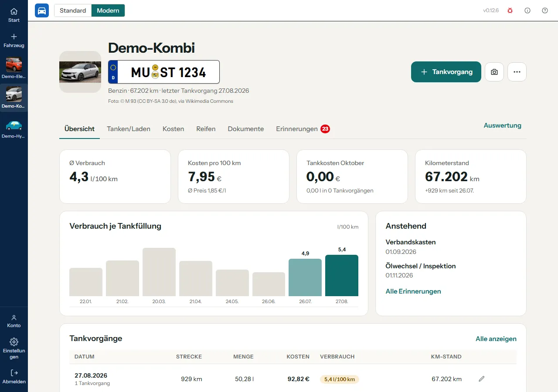558x392 pixels.
Task: Click the camera photo icon button
Action: click(494, 72)
